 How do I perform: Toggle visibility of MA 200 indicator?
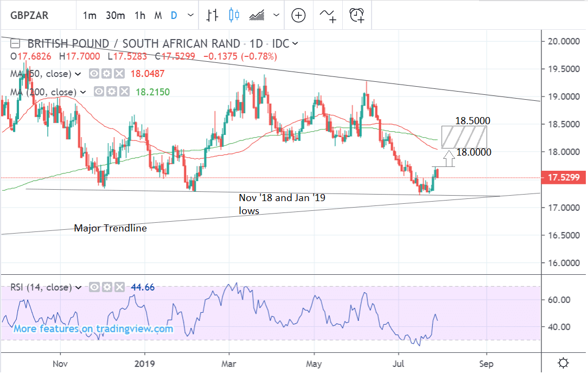pyautogui.click(x=98, y=92)
